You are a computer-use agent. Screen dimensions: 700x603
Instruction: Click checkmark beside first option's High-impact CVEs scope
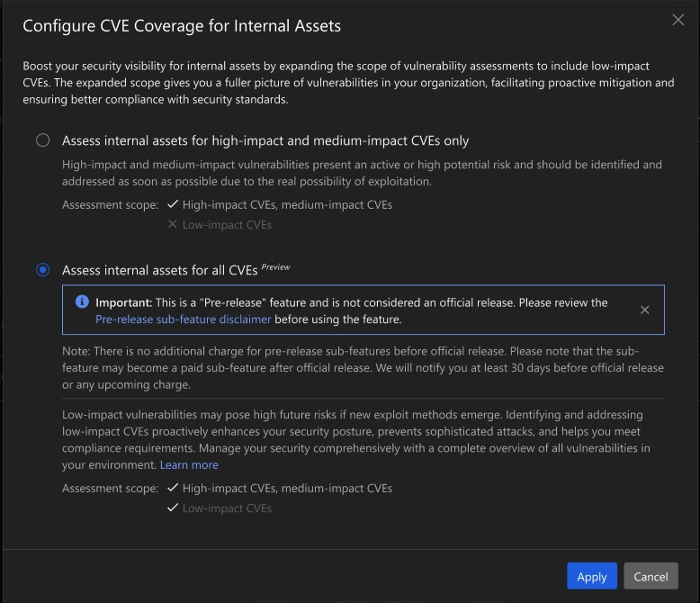tap(173, 205)
